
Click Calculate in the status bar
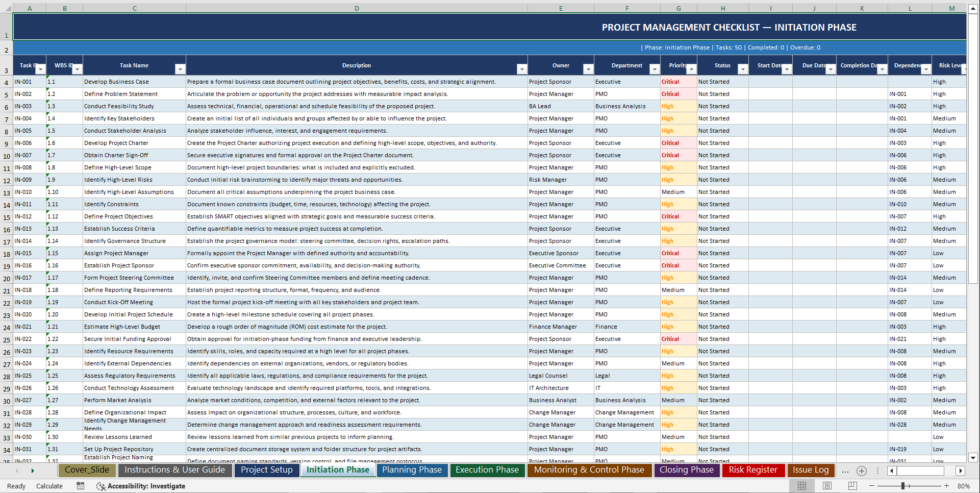pos(49,486)
